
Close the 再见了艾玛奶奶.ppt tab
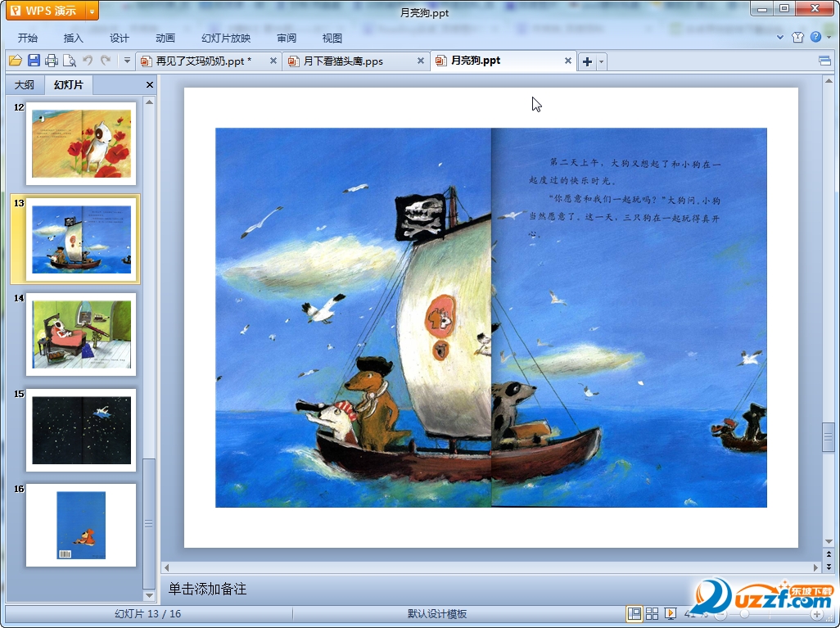(273, 61)
